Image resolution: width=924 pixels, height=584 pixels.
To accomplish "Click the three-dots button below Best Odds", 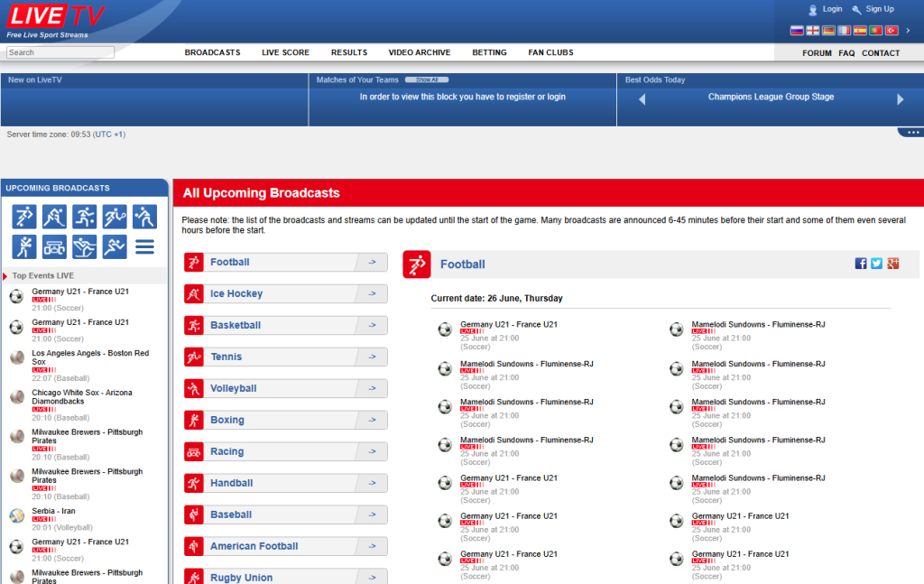I will [912, 133].
